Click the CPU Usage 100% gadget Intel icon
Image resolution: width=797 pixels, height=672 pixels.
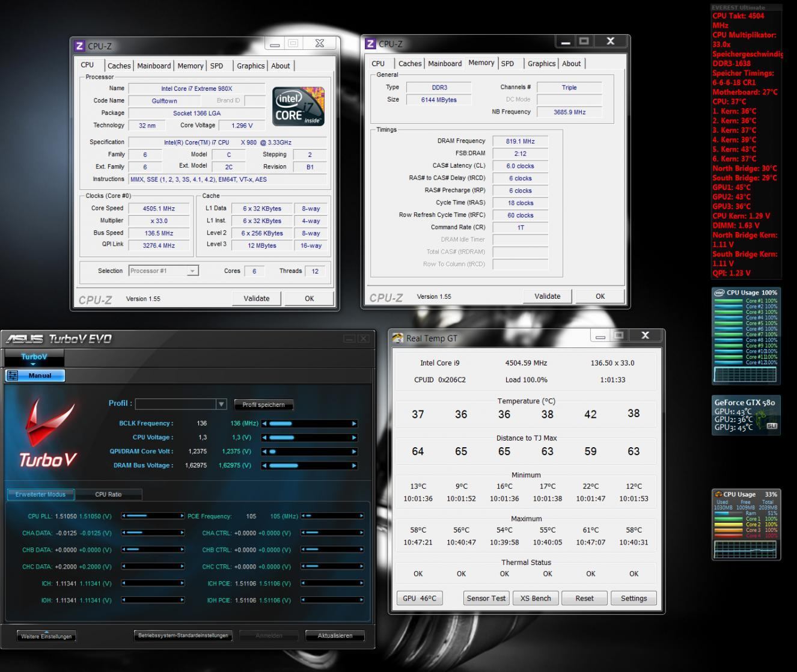click(x=719, y=293)
